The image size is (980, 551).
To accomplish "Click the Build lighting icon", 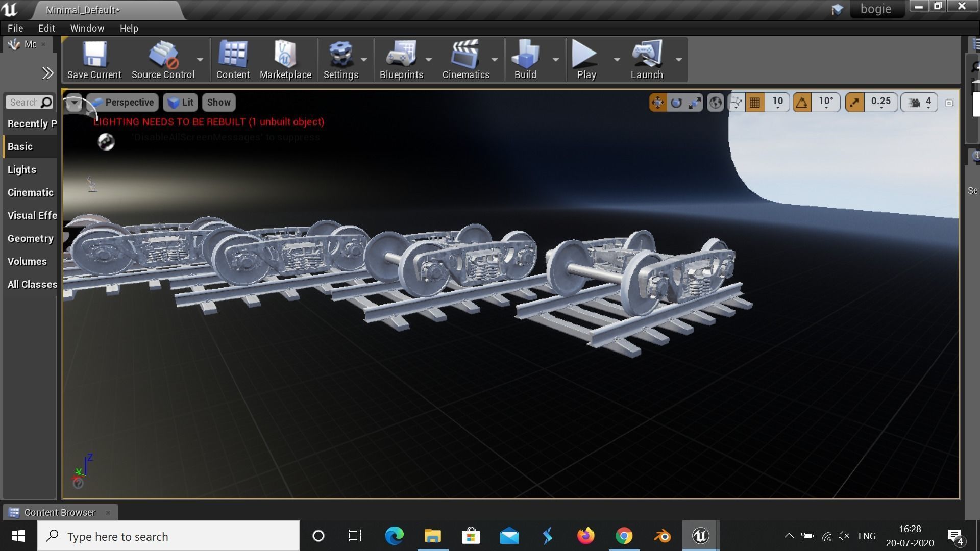I will point(525,60).
